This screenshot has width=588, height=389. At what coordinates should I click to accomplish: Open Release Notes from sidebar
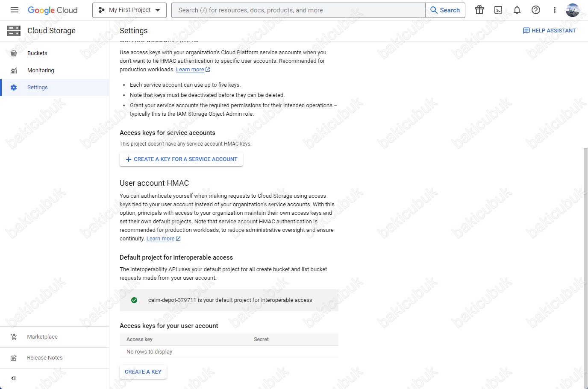55,357
